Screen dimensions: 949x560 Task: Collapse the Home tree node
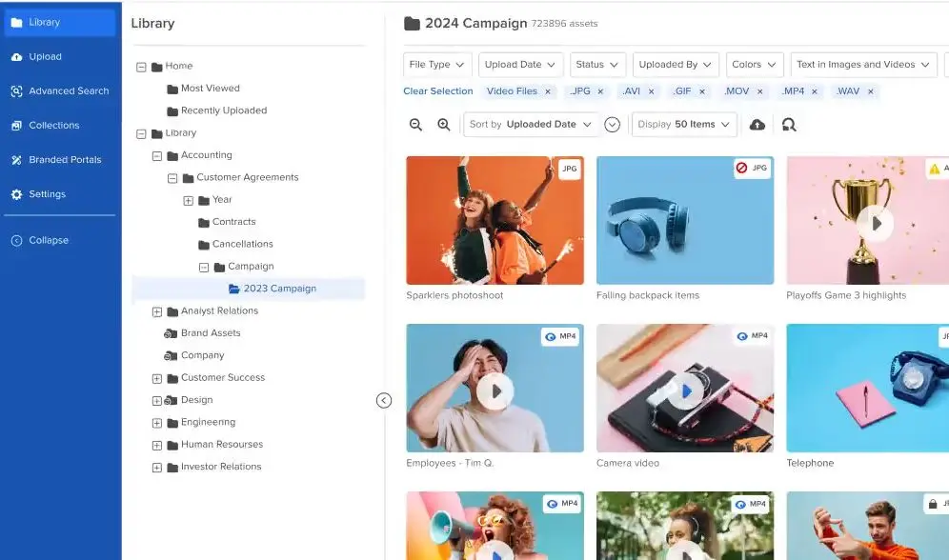click(141, 67)
